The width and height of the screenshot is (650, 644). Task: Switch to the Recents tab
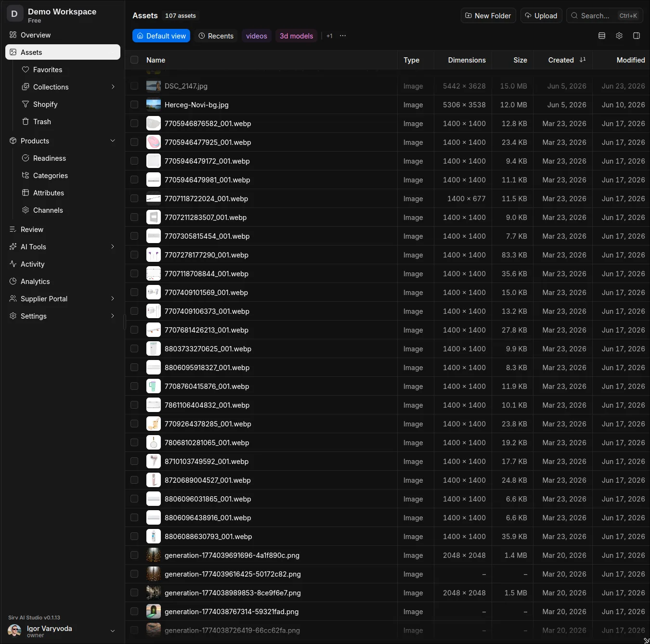[x=216, y=36]
